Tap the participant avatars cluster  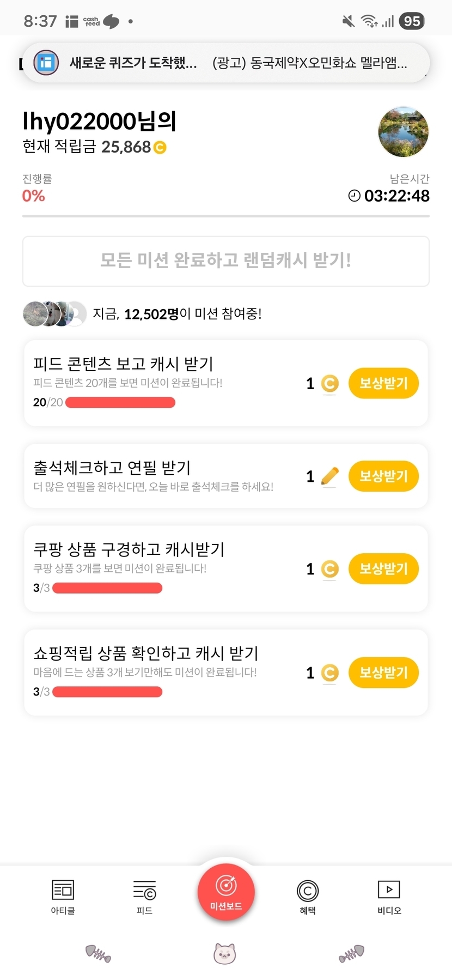[x=54, y=313]
